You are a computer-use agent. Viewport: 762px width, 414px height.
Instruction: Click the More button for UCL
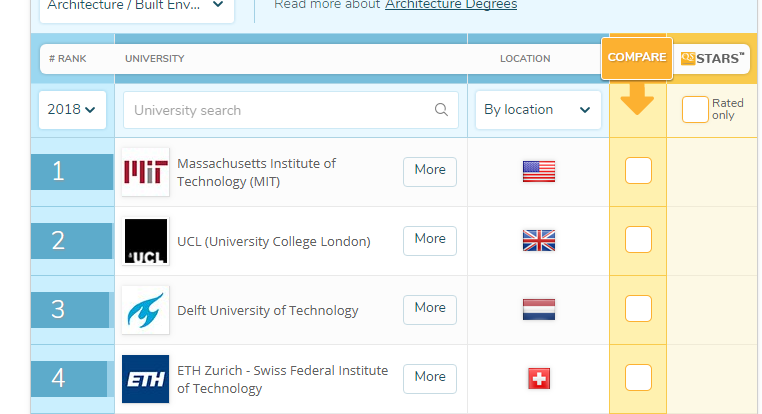point(430,241)
